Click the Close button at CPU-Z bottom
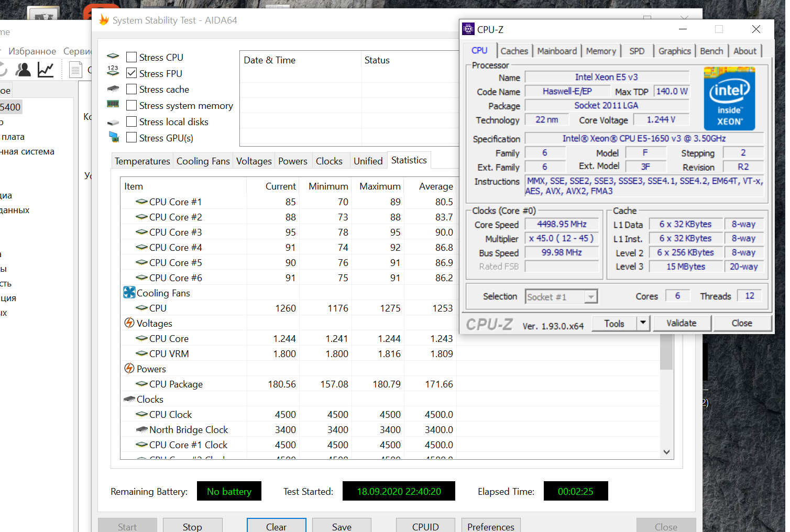The height and width of the screenshot is (532, 790). click(742, 323)
